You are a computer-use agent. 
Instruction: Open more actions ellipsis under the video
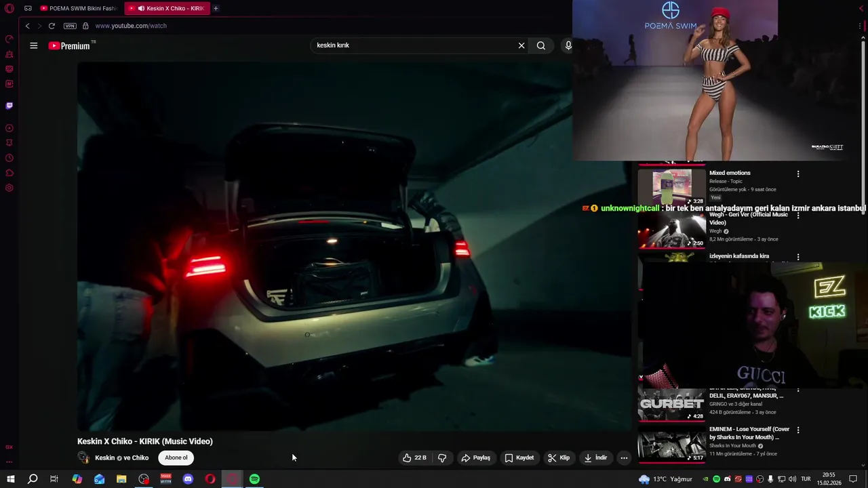coord(624,457)
